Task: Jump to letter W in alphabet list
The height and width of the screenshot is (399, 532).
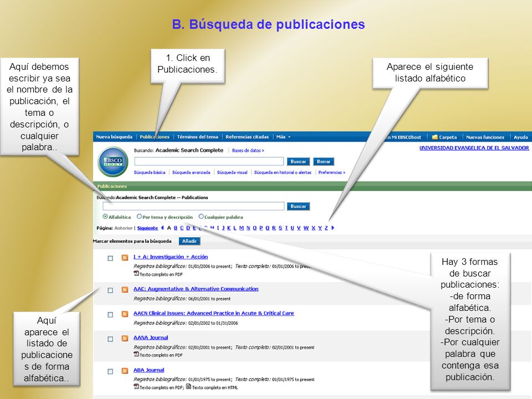Action: click(306, 228)
